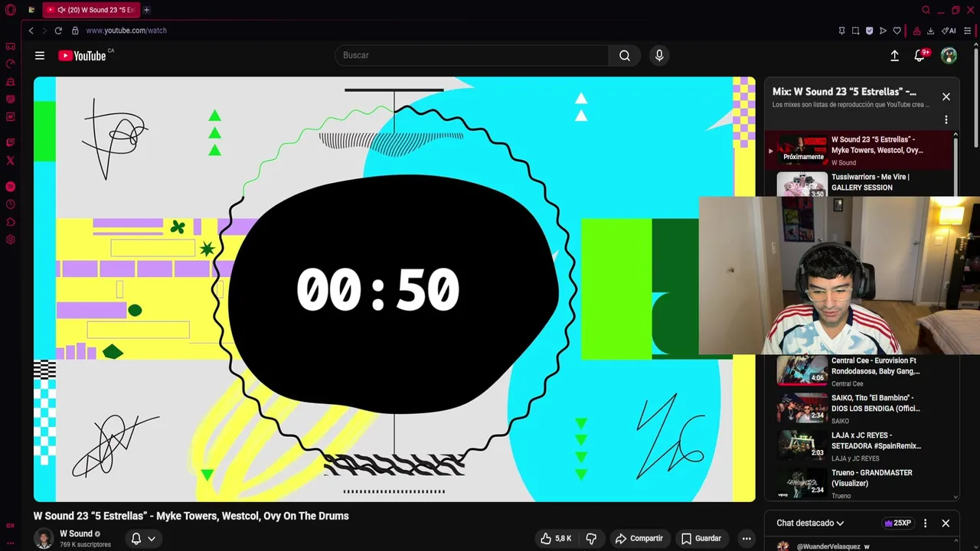Open Easy Setup sliders icon
Viewport: 980px width, 551px height.
pos(967,31)
